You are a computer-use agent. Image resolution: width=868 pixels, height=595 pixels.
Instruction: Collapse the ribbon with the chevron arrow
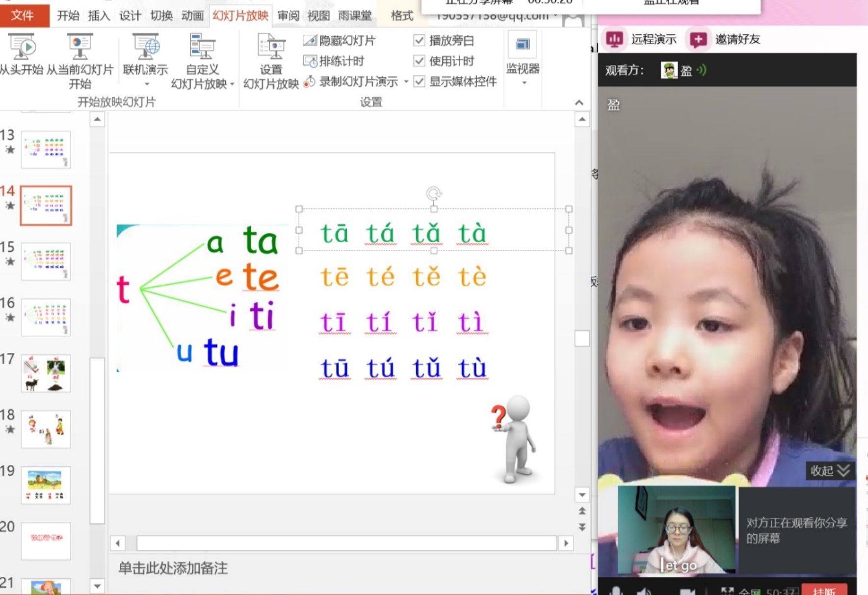[x=579, y=103]
